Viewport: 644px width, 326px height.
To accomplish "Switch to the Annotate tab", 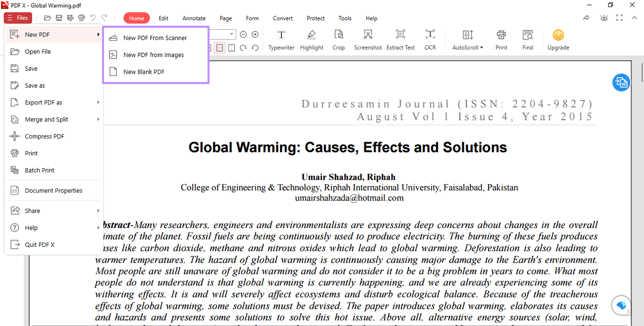I will (x=194, y=18).
